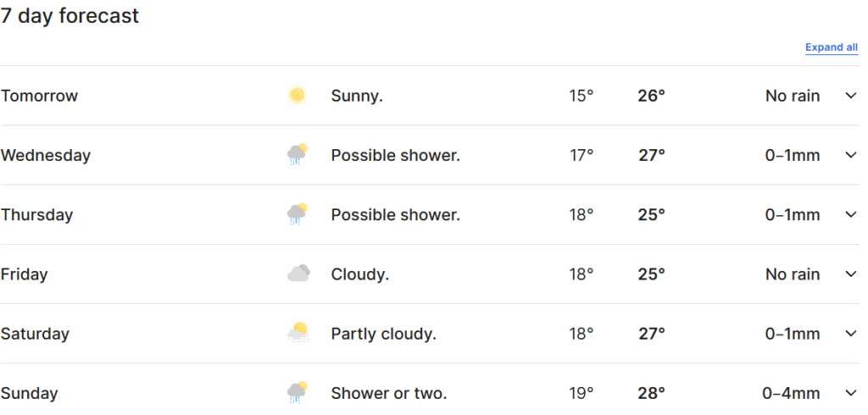The image size is (868, 415).
Task: Expand Thursday's forecast details chevron
Action: [851, 214]
